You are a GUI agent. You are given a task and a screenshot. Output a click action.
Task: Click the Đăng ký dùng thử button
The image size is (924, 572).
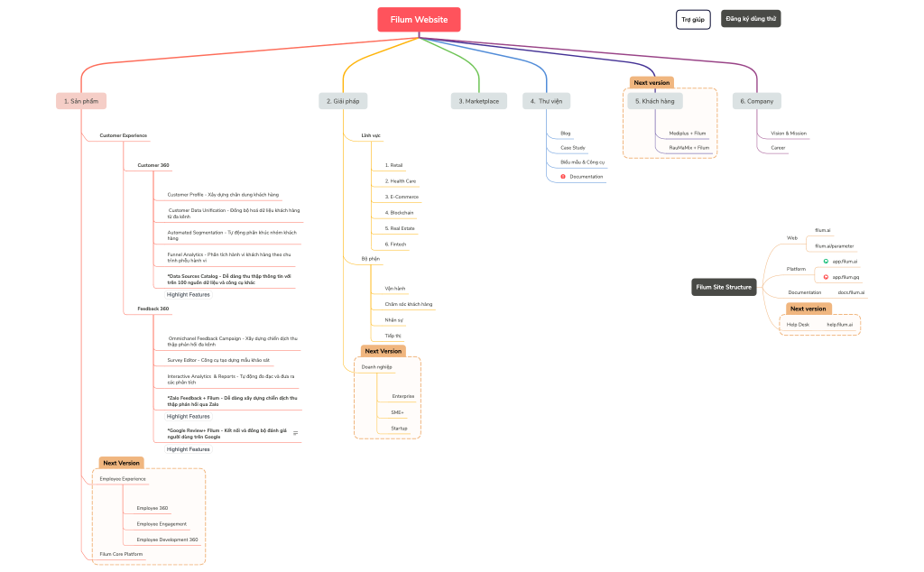coord(751,19)
